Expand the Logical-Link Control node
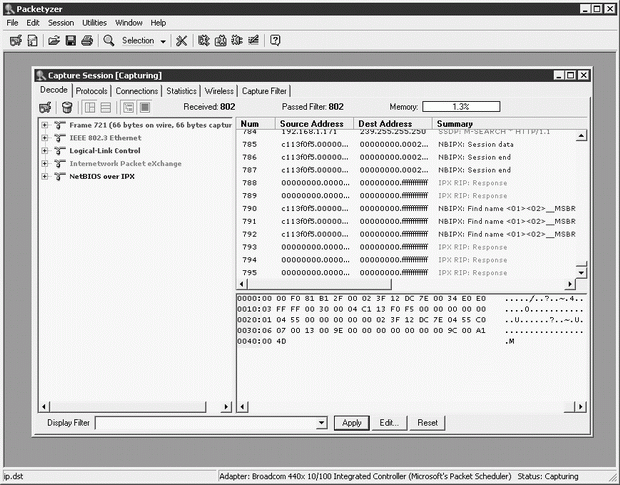The height and width of the screenshot is (485, 620). [45, 151]
